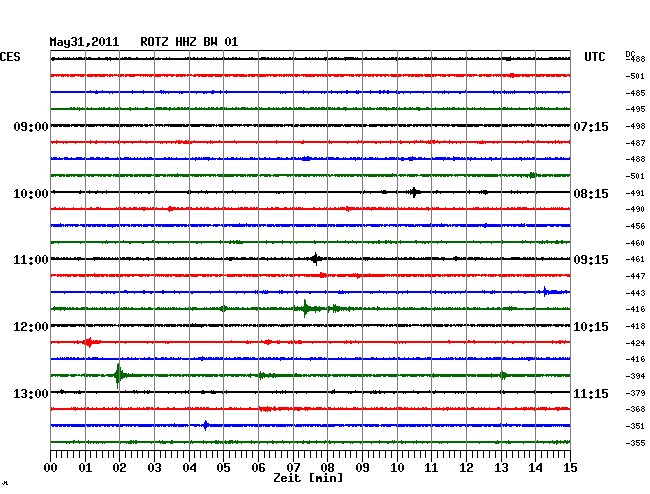Click the UTC column header
The height and width of the screenshot is (494, 650).
point(594,57)
